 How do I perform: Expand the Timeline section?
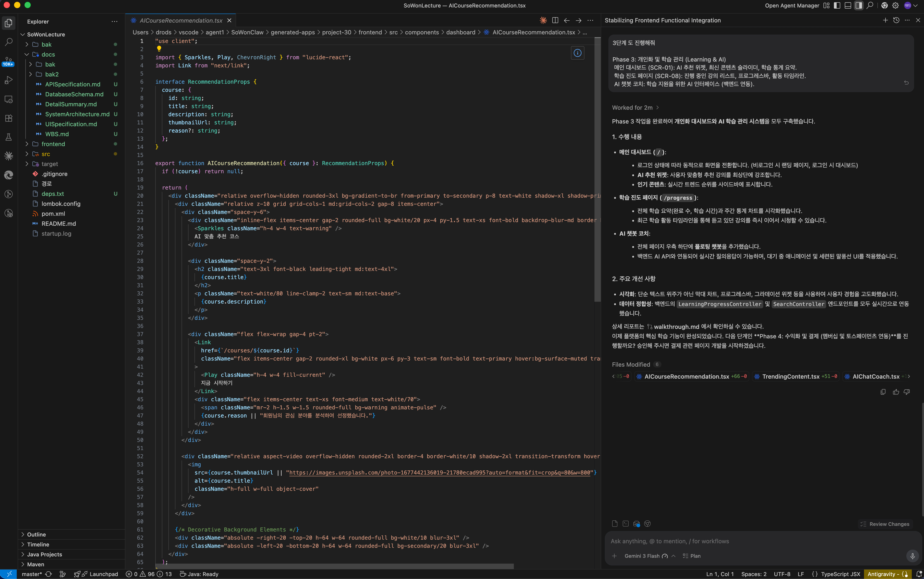[x=71, y=545]
